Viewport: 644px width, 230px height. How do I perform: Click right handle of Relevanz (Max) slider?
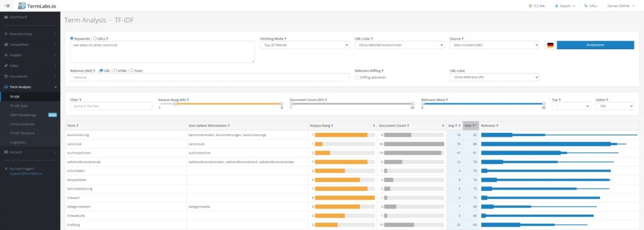coord(544,104)
